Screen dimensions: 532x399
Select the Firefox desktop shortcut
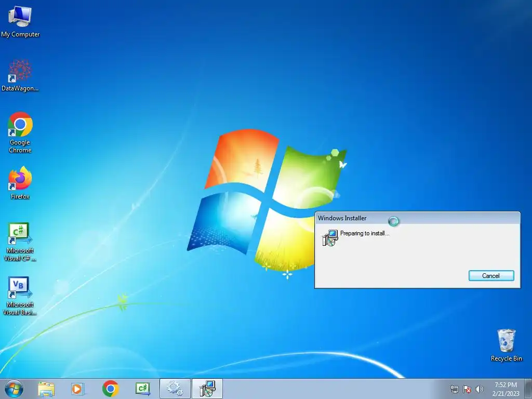pos(20,183)
